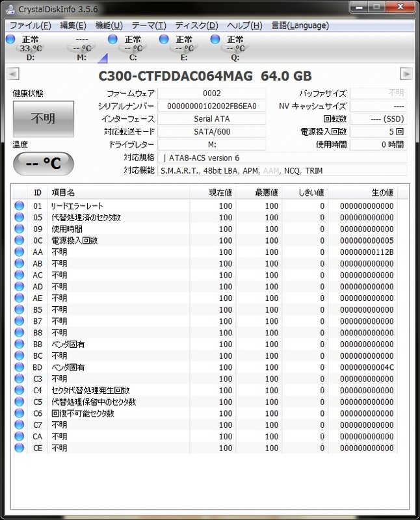Click the ID column header

point(38,192)
